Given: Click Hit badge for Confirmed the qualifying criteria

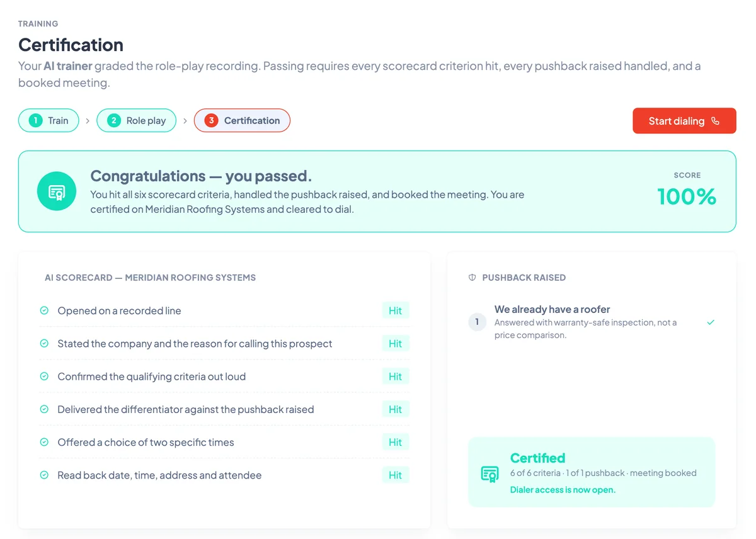Looking at the screenshot, I should (x=396, y=376).
